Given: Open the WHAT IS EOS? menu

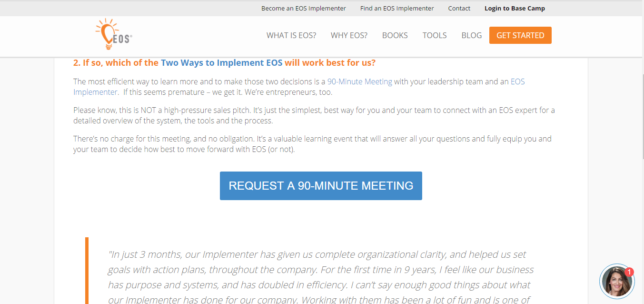Looking at the screenshot, I should [291, 35].
